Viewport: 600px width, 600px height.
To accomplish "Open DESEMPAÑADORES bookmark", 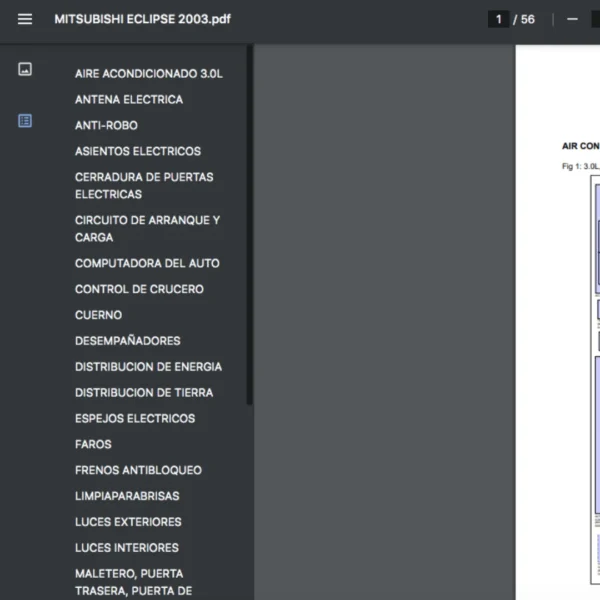I will tap(127, 341).
